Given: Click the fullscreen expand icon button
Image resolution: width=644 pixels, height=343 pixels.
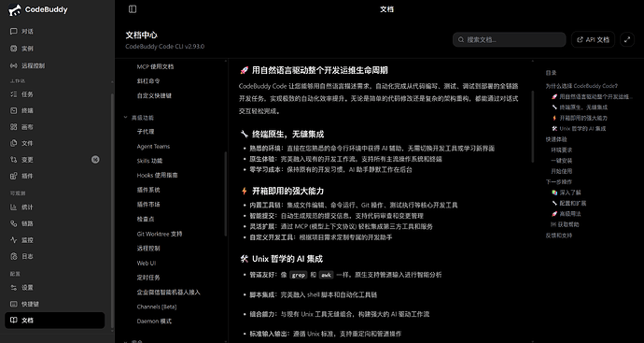Looking at the screenshot, I should 627,39.
